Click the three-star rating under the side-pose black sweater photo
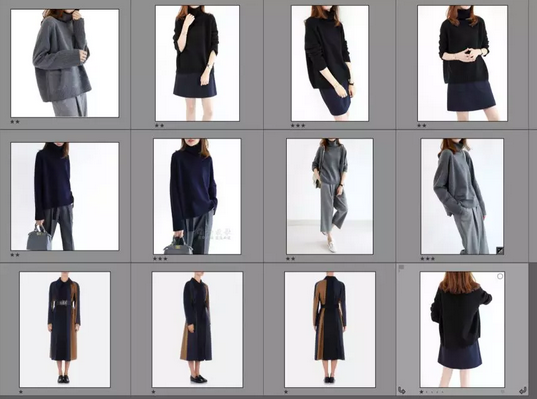 coord(298,126)
